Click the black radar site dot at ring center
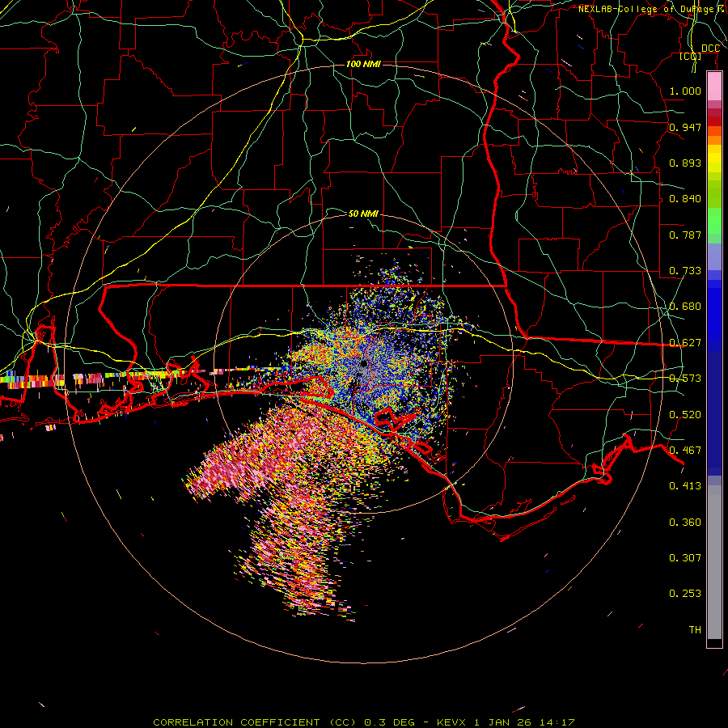Viewport: 728px width, 728px height. 364,363
